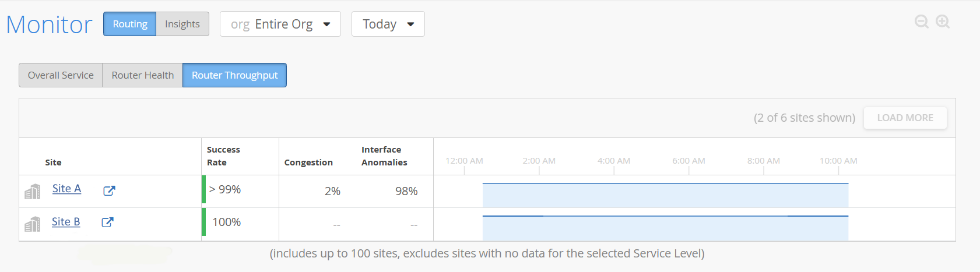
Task: Click the Success Rate column header
Action: pyautogui.click(x=223, y=156)
